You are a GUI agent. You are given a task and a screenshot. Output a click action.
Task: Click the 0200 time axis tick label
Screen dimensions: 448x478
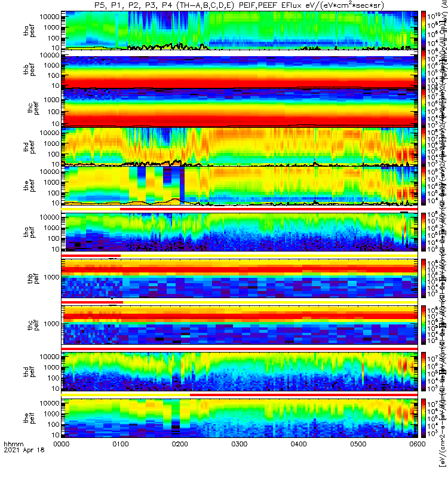pos(180,444)
